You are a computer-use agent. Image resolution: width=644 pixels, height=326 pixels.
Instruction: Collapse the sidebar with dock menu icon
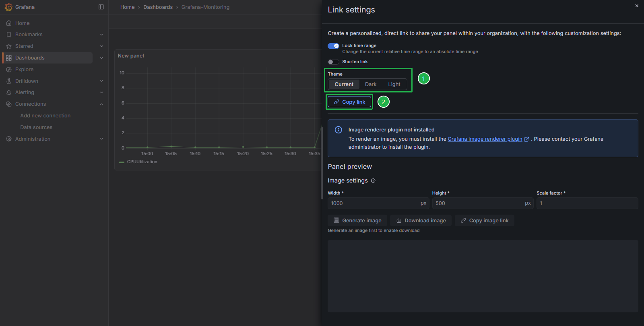[x=101, y=7]
